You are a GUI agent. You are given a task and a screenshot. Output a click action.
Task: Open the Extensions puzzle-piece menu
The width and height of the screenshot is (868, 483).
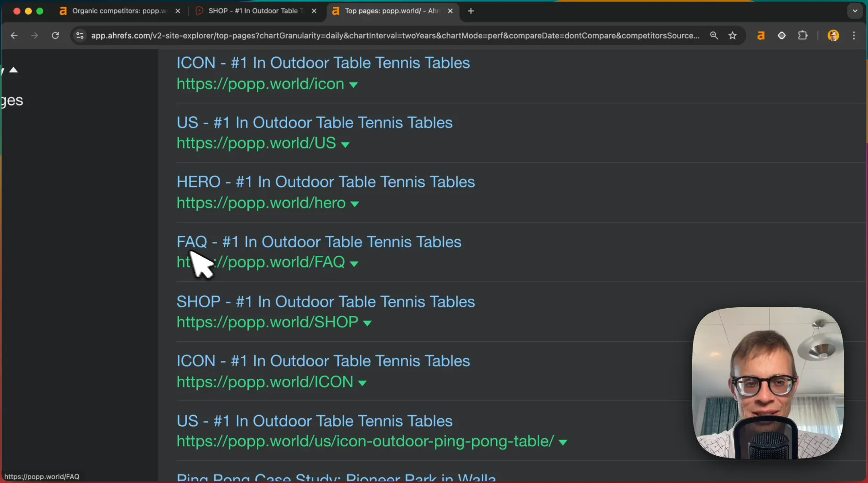pos(803,35)
